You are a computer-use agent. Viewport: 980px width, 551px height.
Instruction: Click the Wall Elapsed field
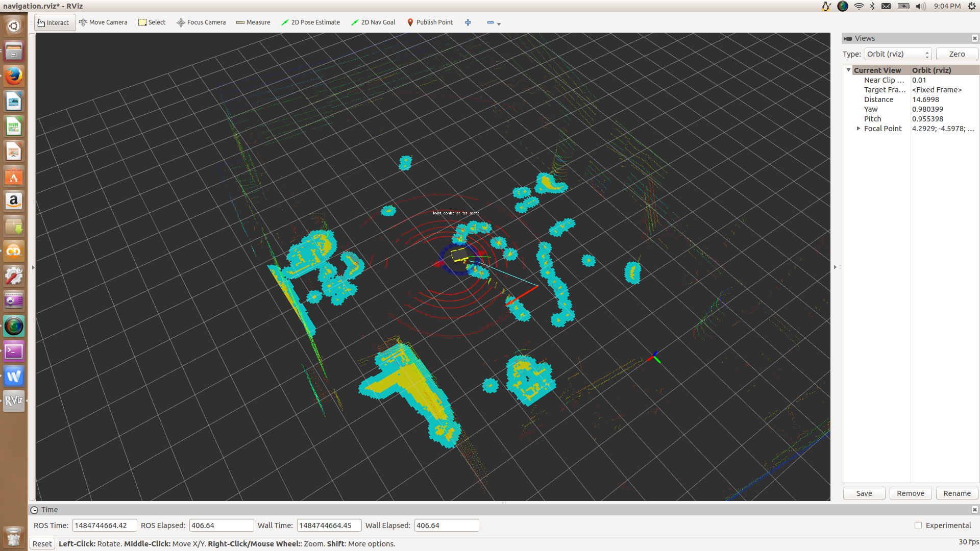(446, 525)
